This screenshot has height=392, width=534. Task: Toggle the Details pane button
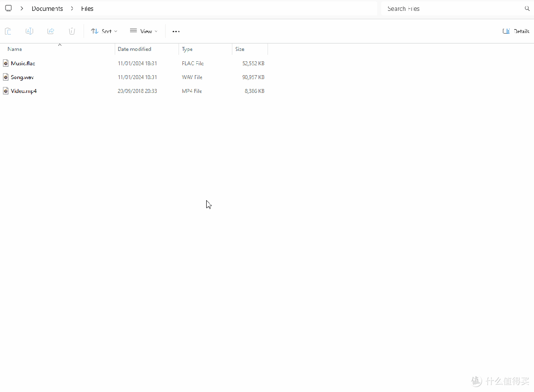tap(516, 31)
